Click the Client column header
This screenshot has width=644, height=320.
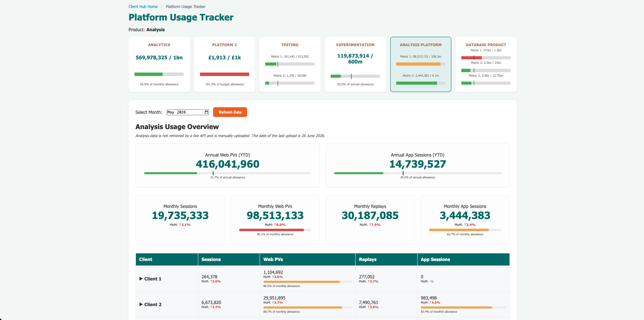pyautogui.click(x=167, y=259)
